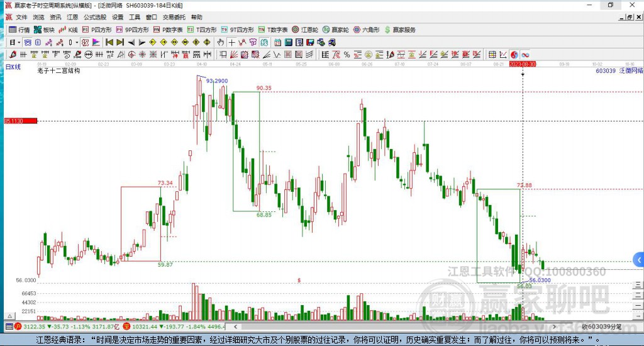Open the 板块 sector view

point(44,30)
